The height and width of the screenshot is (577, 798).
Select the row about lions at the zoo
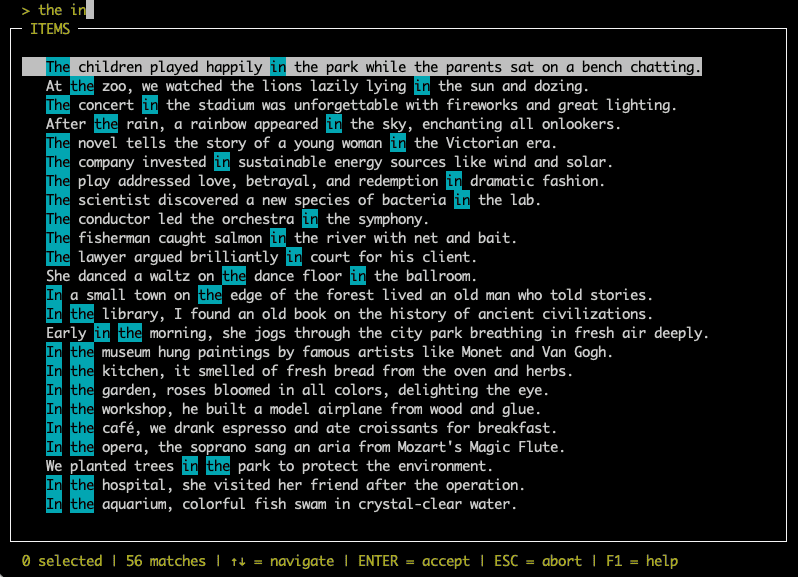click(x=317, y=86)
